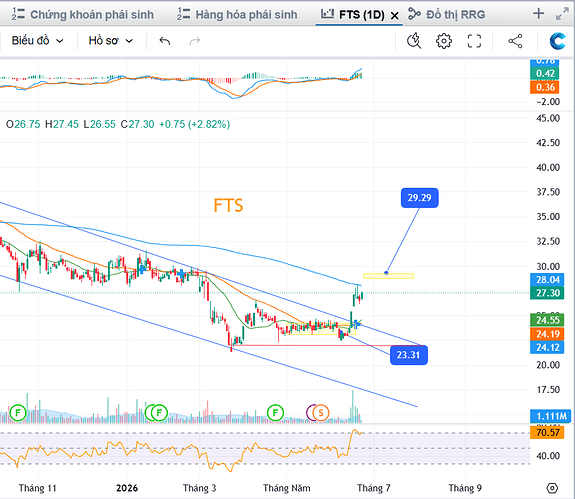Screen dimensions: 575x499
Task: Open the quick search lightning icon
Action: pyautogui.click(x=414, y=41)
